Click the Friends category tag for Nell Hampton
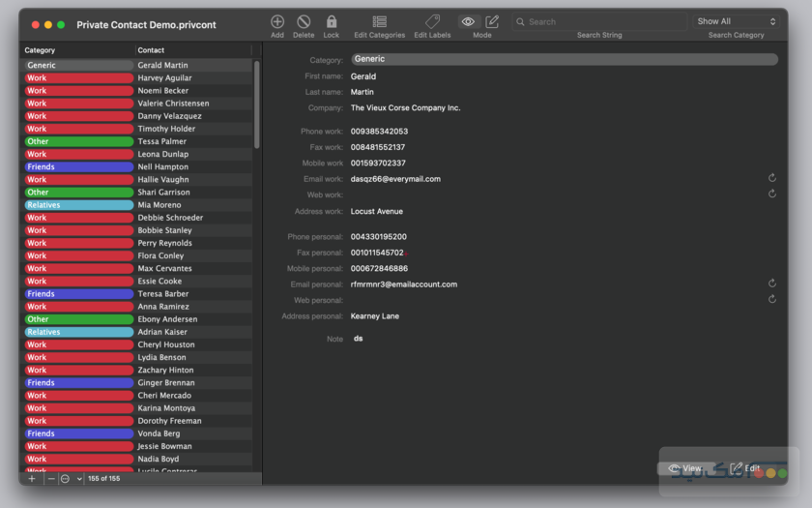 click(x=78, y=166)
